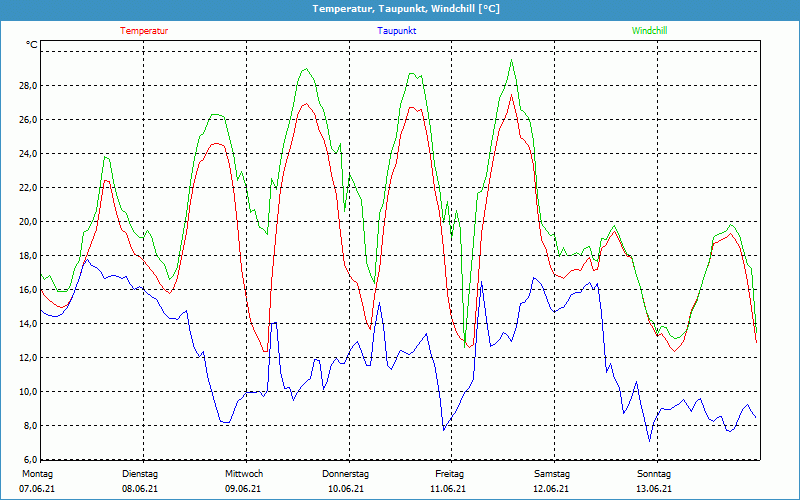Click the 'Dienstag' day label
Viewport: 800px width, 500px height.
click(x=140, y=474)
